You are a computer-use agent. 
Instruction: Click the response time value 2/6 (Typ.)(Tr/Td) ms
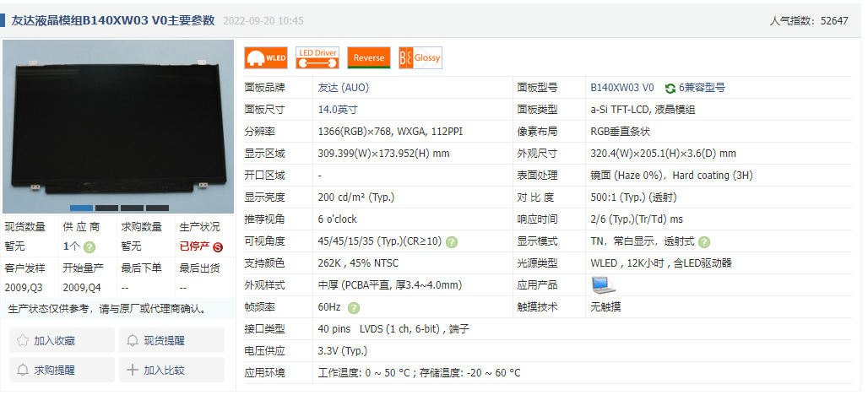coord(637,219)
